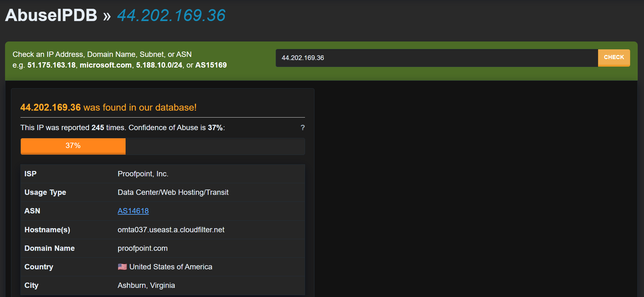
Task: Click the orange 37% confidence bar
Action: click(73, 146)
